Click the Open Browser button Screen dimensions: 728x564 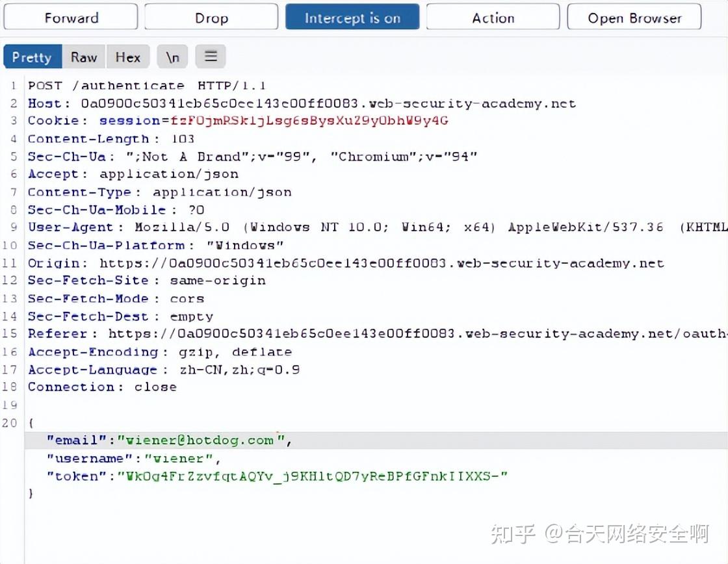tap(633, 18)
